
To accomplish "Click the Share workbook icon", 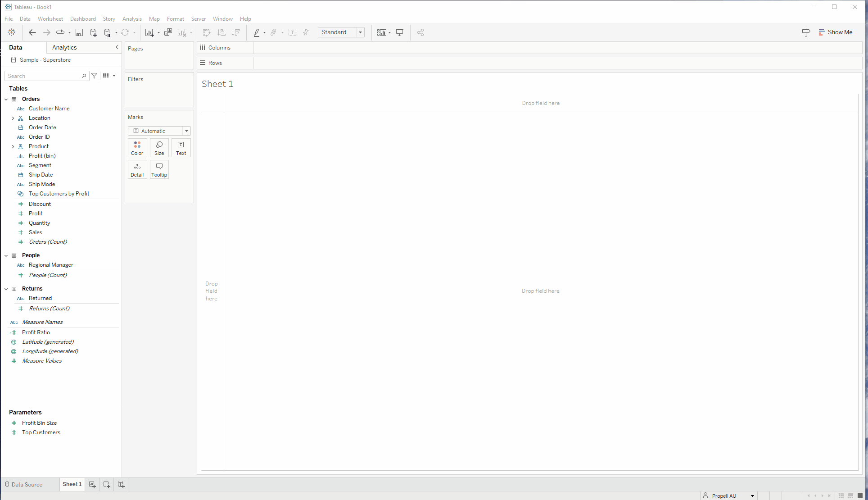I will (420, 32).
